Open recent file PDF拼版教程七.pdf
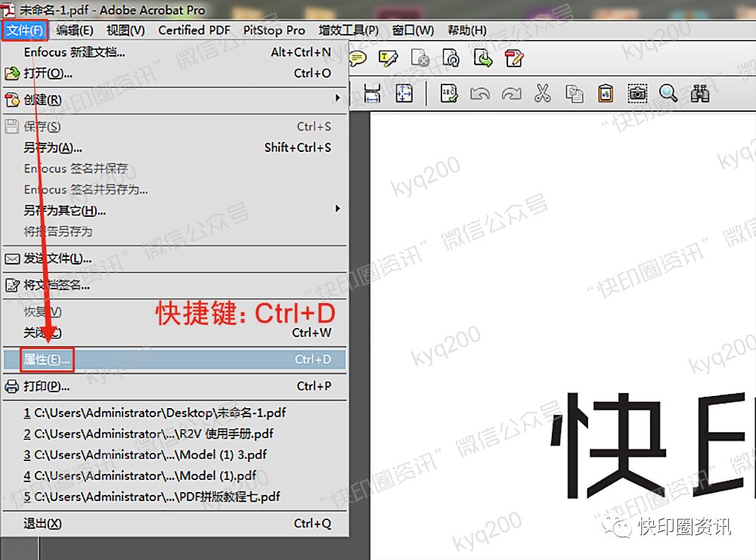 [x=175, y=497]
